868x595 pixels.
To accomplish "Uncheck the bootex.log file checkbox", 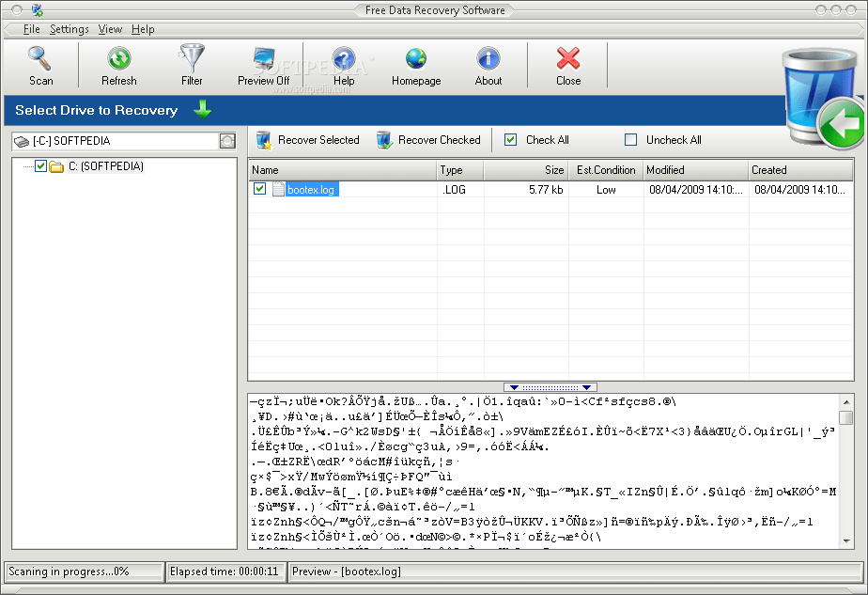I will tap(259, 189).
